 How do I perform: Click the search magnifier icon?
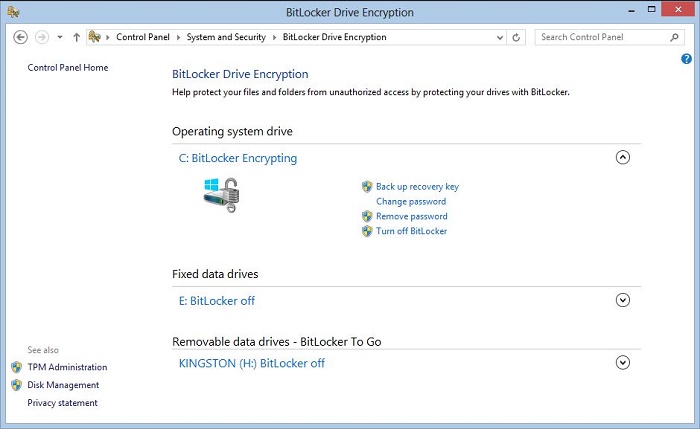674,37
